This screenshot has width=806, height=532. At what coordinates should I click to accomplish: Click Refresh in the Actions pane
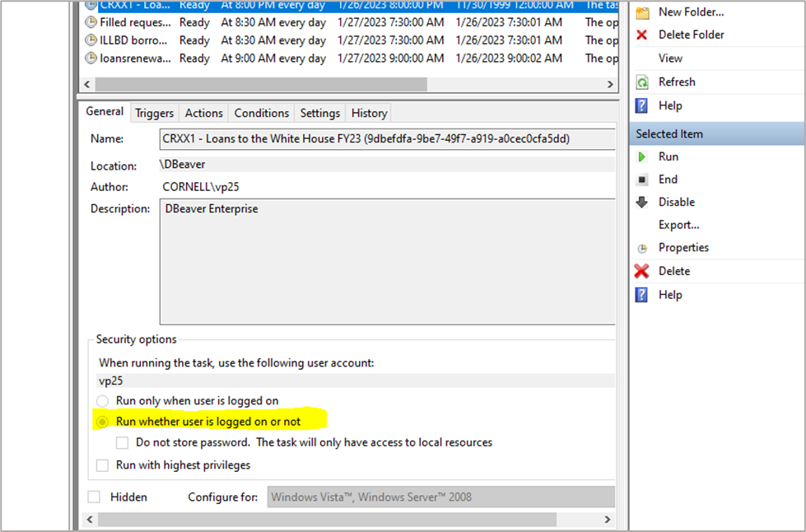677,82
